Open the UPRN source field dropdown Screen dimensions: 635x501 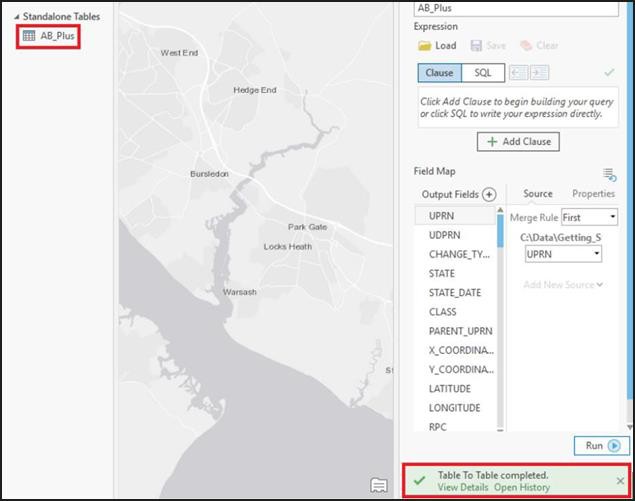pos(563,254)
